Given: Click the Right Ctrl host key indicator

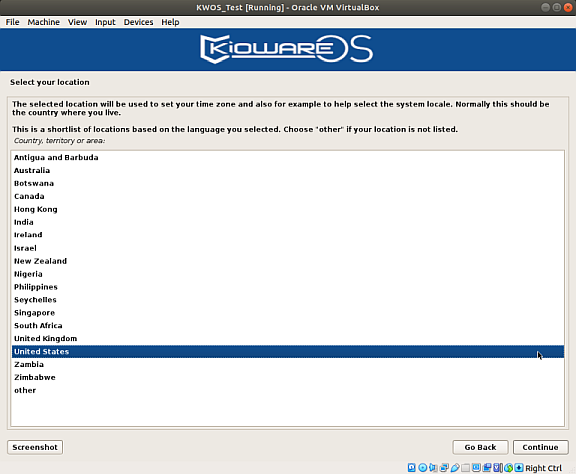Looking at the screenshot, I should 544,468.
